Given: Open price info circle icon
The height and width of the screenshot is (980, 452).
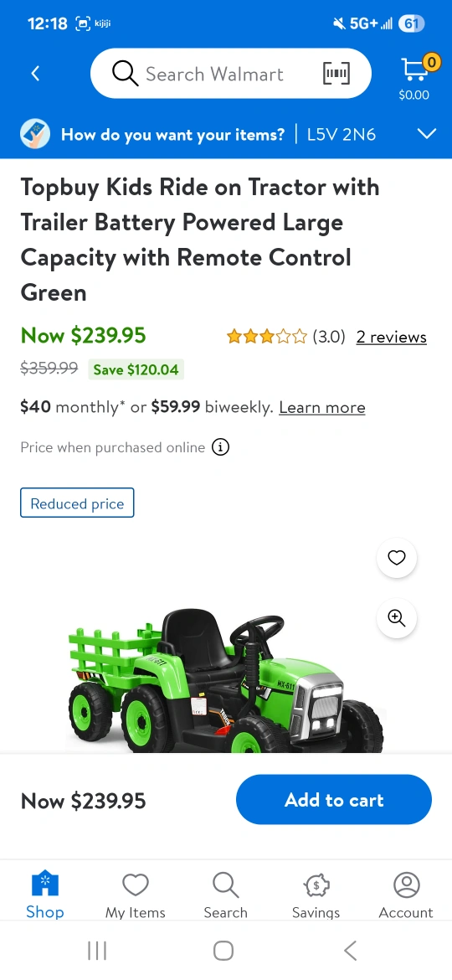Looking at the screenshot, I should point(220,447).
